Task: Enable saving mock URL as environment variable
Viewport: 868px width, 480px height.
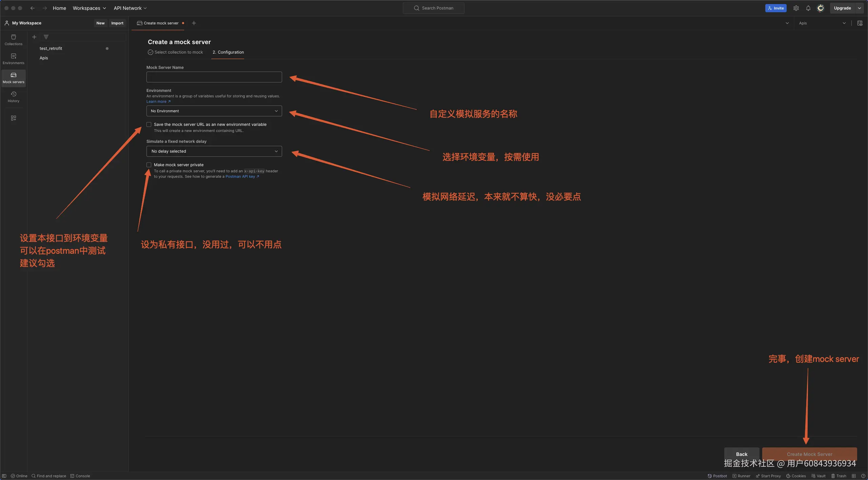Action: point(149,124)
